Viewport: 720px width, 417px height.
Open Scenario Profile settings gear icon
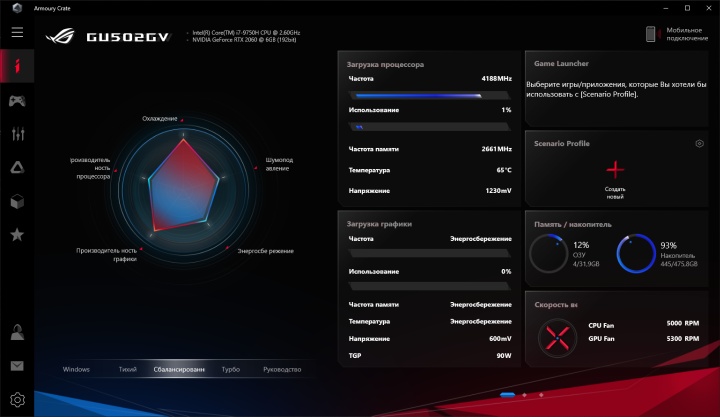pos(699,143)
